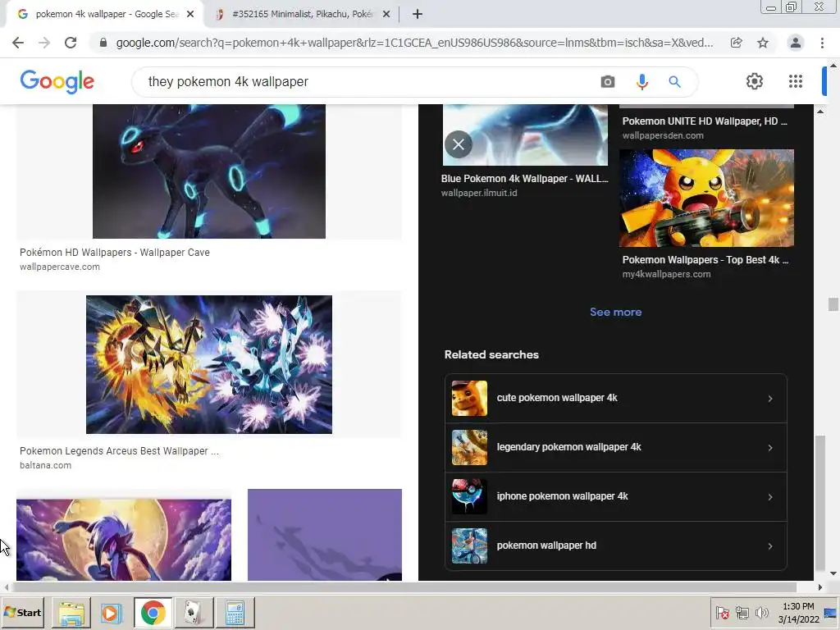Image resolution: width=840 pixels, height=630 pixels.
Task: Select the purple minimalist wallpaper thumbnail
Action: click(325, 535)
